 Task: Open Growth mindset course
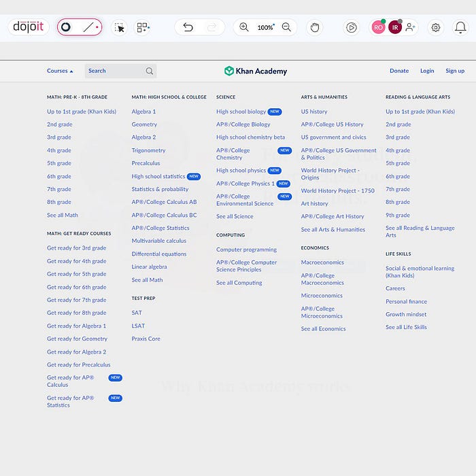click(406, 314)
